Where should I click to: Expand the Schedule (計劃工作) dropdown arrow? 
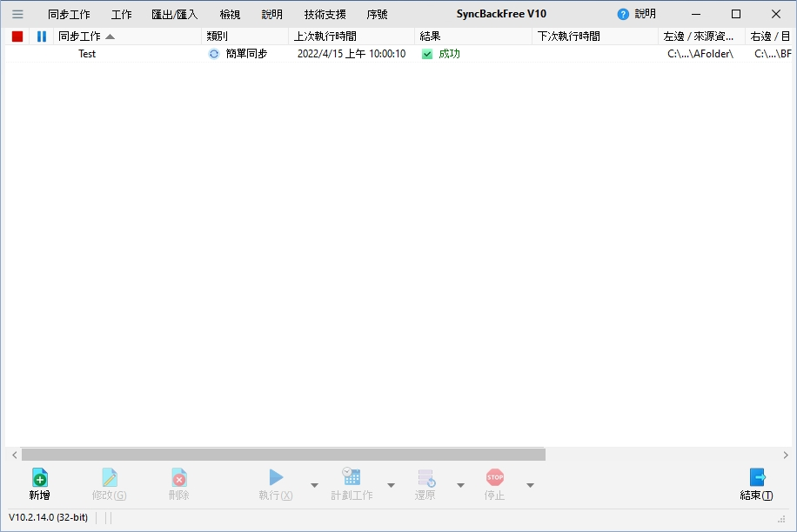[391, 485]
